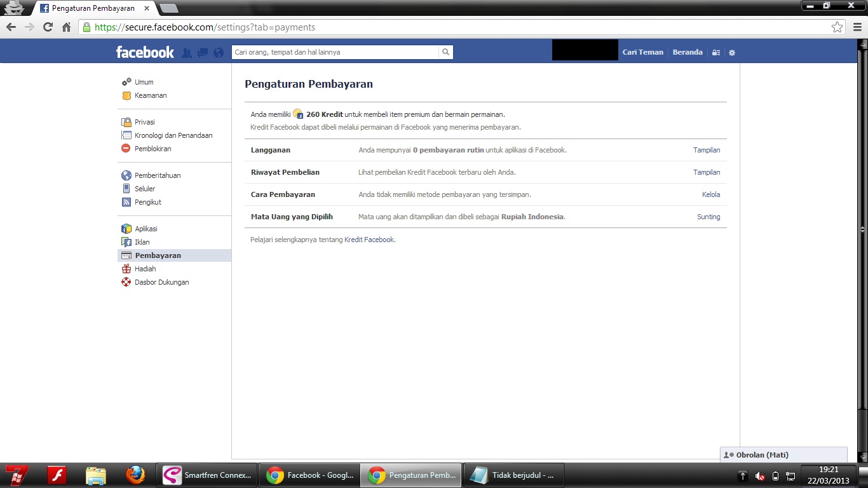The height and width of the screenshot is (488, 868).
Task: Click the Kronologi dan Penandaan icon
Action: pyautogui.click(x=126, y=135)
